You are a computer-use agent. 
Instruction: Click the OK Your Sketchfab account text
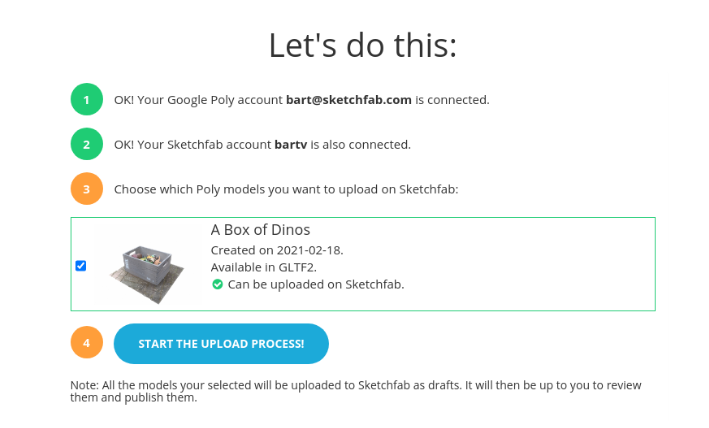tap(193, 144)
